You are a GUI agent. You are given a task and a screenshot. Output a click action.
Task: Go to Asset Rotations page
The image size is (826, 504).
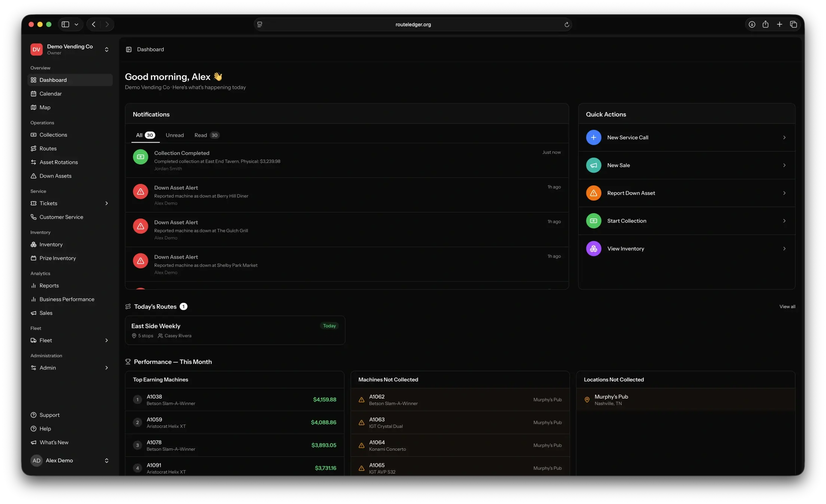[x=70, y=162]
